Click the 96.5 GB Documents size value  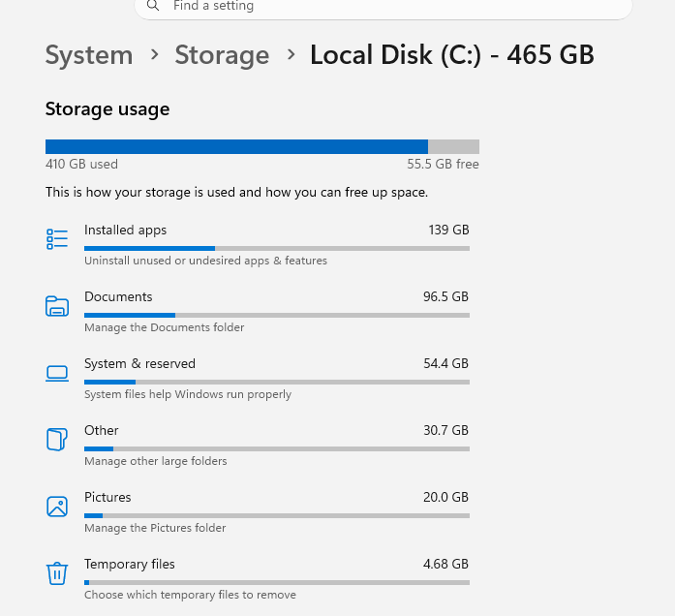click(445, 296)
